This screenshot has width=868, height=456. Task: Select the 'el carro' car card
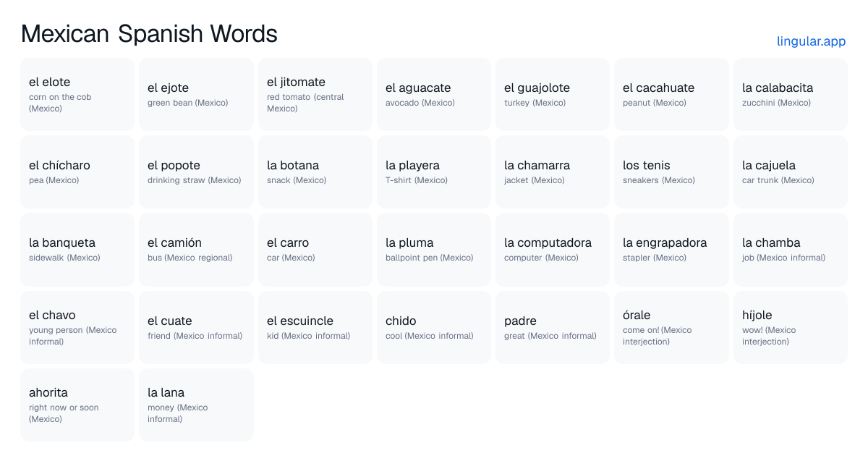point(315,250)
